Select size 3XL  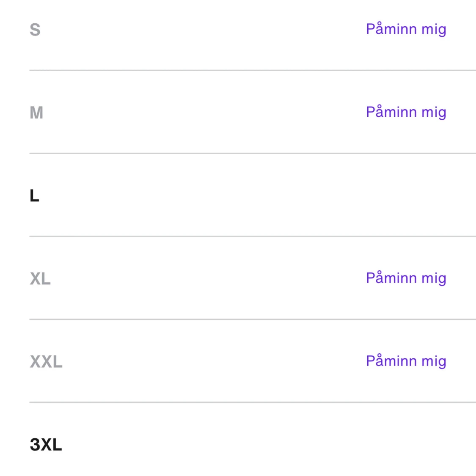pos(46,445)
